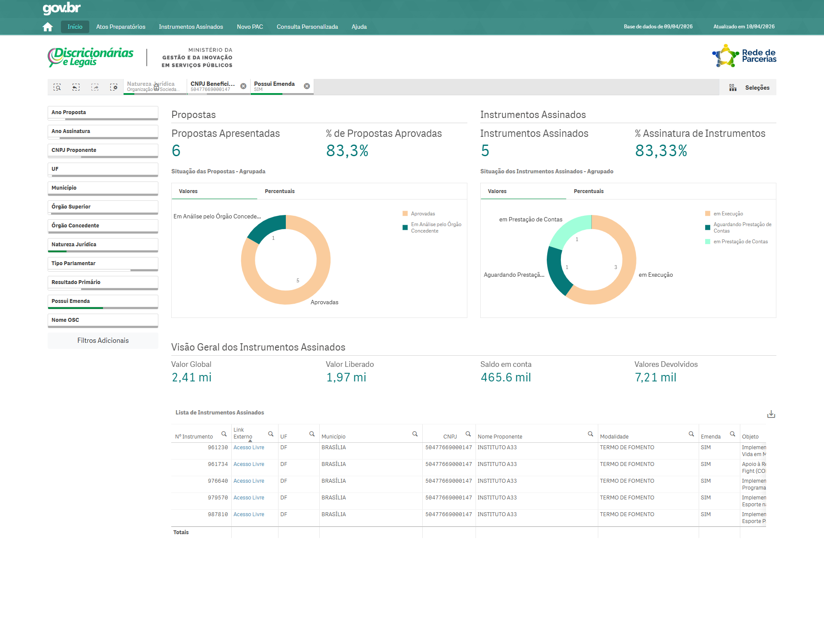
Task: Expand Órgão Superior filter
Action: click(x=103, y=207)
